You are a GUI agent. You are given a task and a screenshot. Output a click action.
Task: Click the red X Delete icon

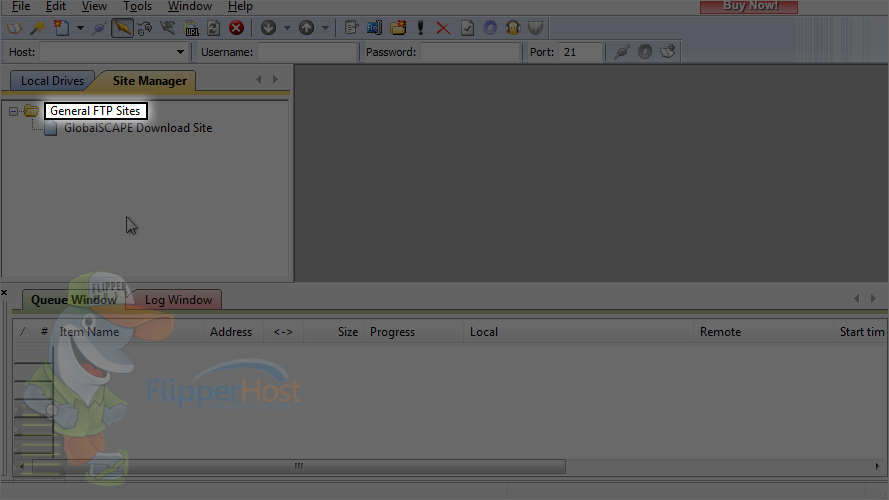443,28
